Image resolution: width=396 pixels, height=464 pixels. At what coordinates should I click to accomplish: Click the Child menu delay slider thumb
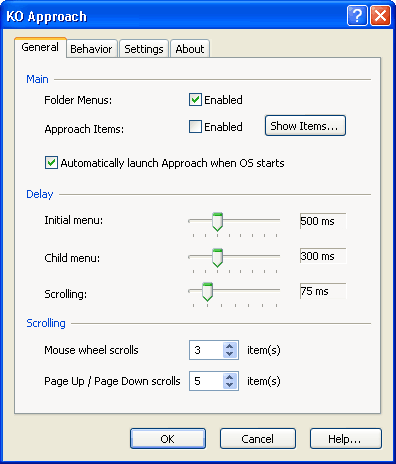click(x=217, y=258)
